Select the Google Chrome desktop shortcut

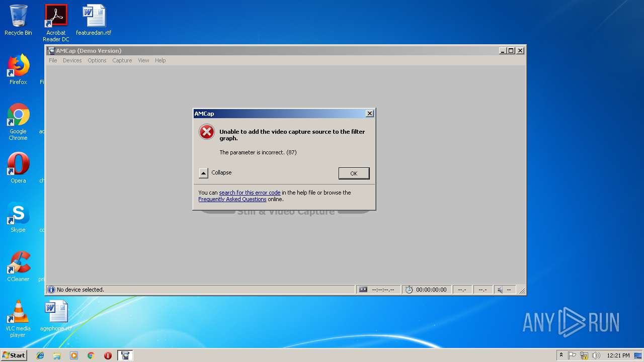(18, 122)
